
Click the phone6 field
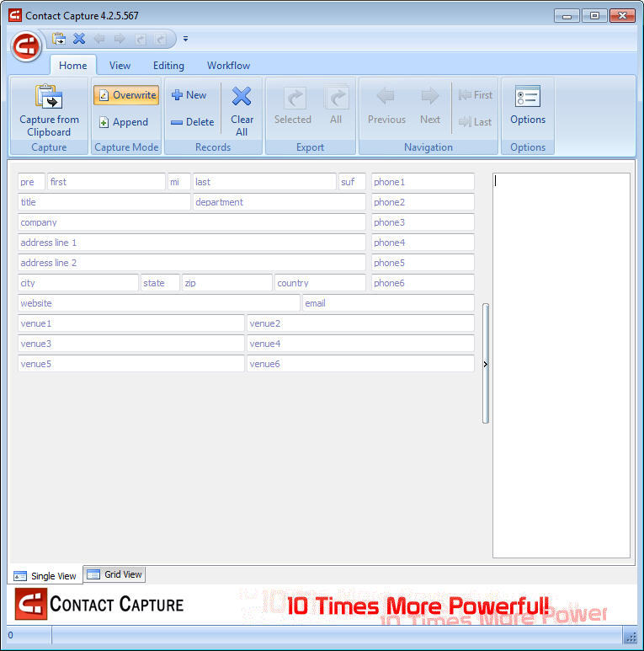pos(423,283)
